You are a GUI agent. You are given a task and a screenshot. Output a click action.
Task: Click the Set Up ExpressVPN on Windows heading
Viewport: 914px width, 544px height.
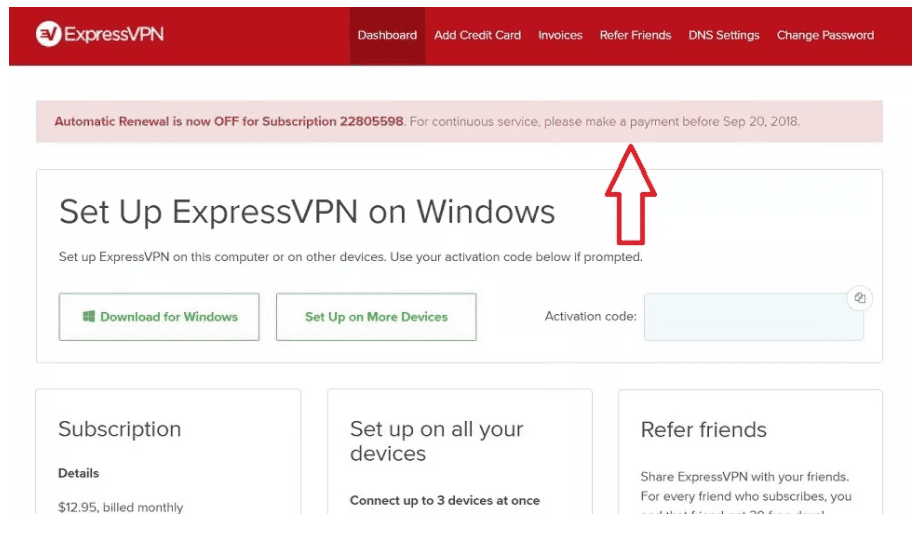click(307, 212)
